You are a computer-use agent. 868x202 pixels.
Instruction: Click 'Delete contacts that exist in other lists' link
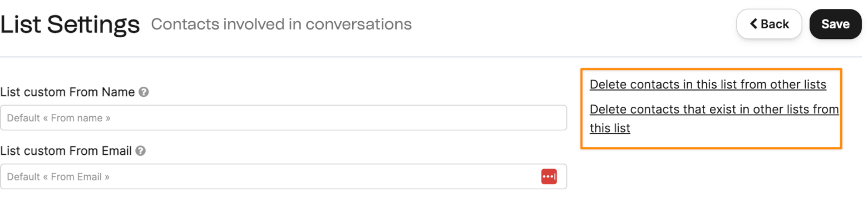coord(714,109)
